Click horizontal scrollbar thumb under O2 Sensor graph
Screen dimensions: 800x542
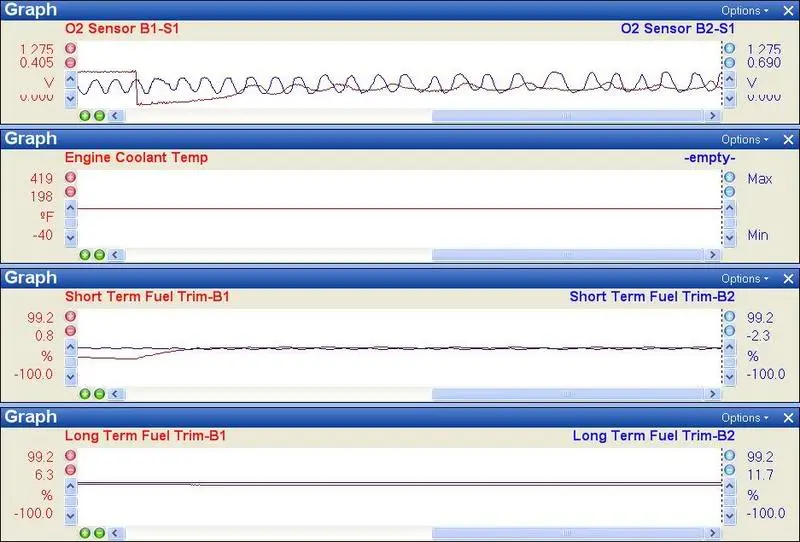coord(567,116)
